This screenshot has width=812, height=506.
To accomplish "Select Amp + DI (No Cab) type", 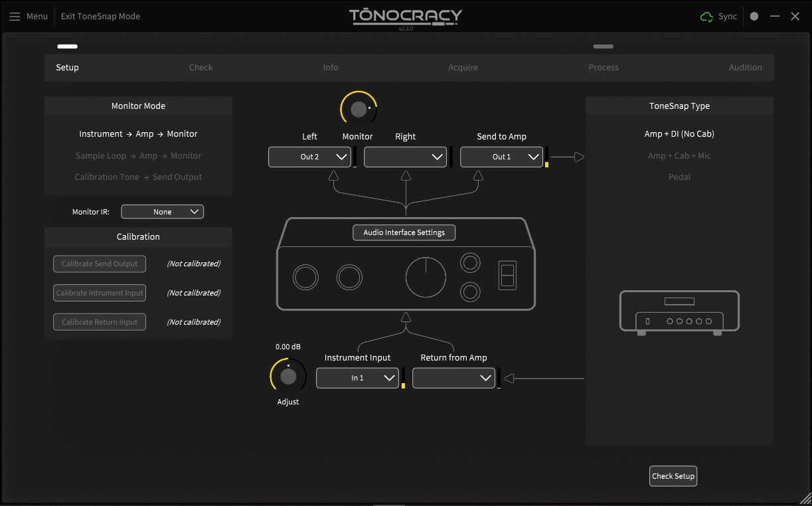I will [x=679, y=133].
